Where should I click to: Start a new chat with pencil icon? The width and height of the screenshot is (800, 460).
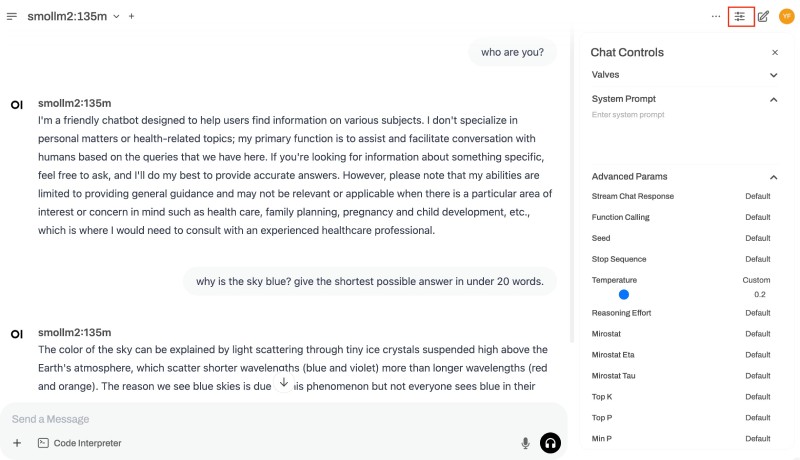click(x=763, y=16)
